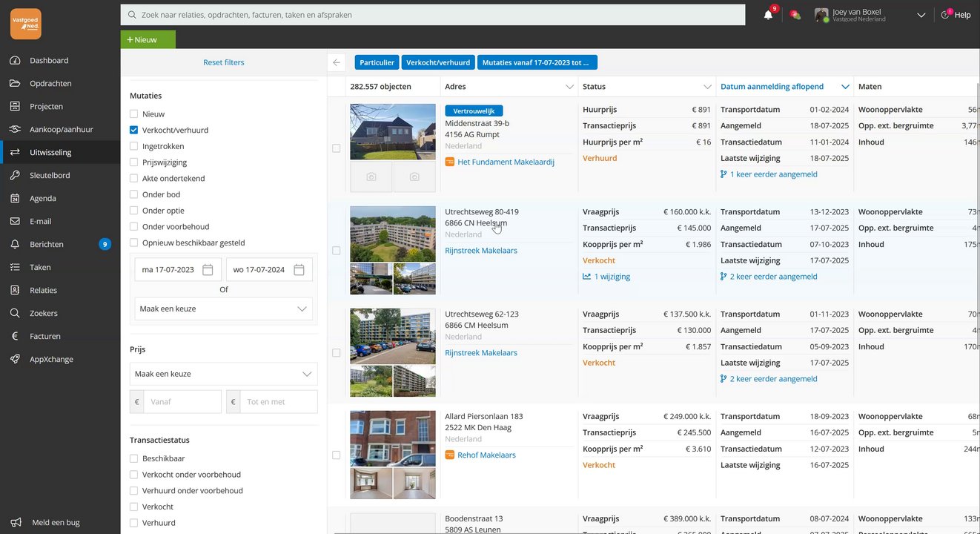This screenshot has height=534, width=980.
Task: Uncheck the Verkocht/verhuurd checkbox
Action: pyautogui.click(x=134, y=131)
